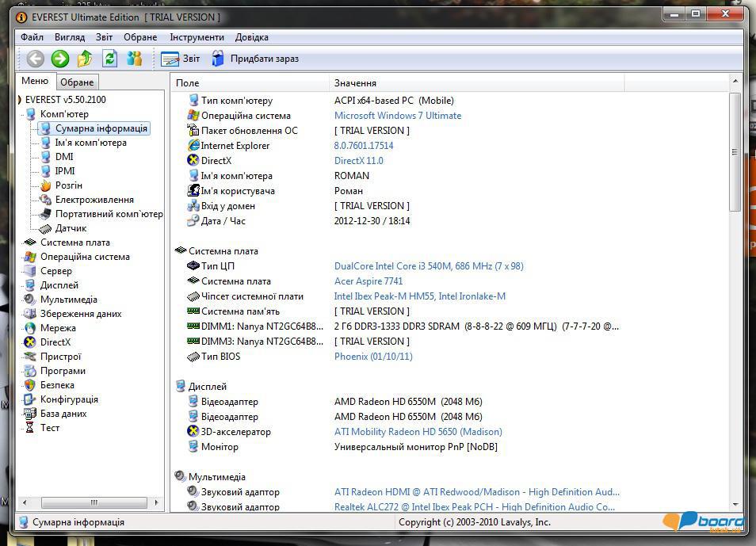Click the users icon in the toolbar
The height and width of the screenshot is (546, 756).
point(135,59)
